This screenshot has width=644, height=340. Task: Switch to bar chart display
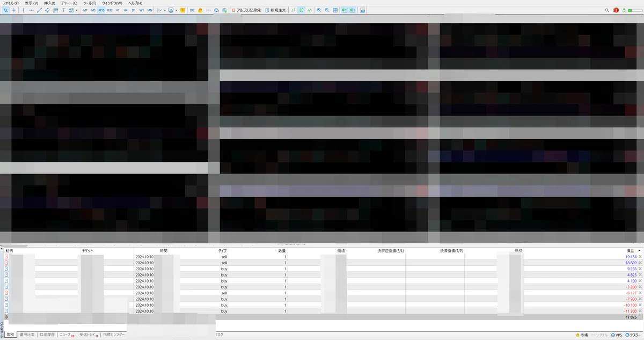(x=293, y=10)
